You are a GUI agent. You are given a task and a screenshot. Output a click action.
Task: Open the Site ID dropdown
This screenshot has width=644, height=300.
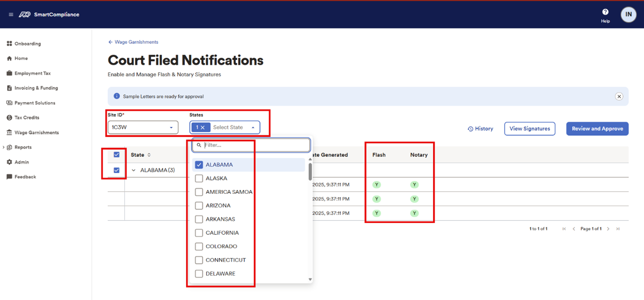click(143, 128)
